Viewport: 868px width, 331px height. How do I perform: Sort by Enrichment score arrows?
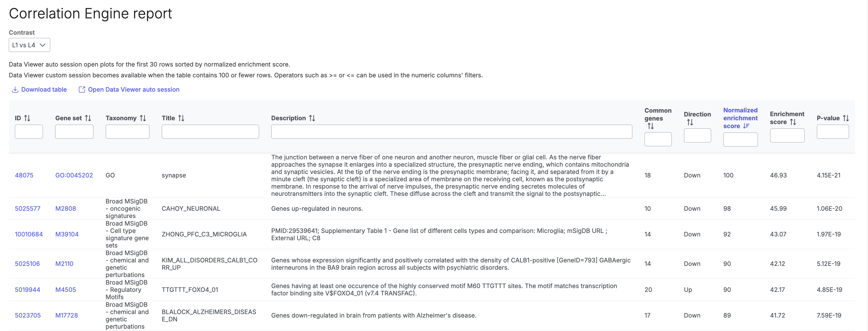pyautogui.click(x=793, y=122)
